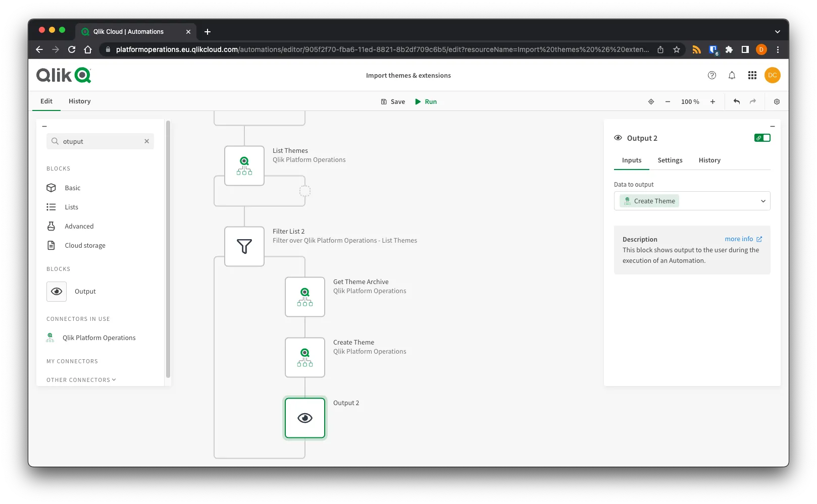This screenshot has height=504, width=817.
Task: Open the top History tab
Action: 79,101
